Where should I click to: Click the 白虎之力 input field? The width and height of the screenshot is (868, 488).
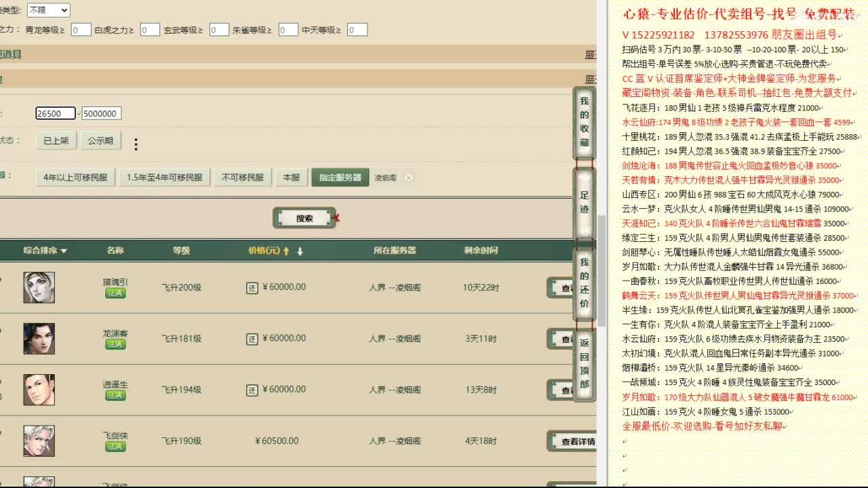click(150, 30)
